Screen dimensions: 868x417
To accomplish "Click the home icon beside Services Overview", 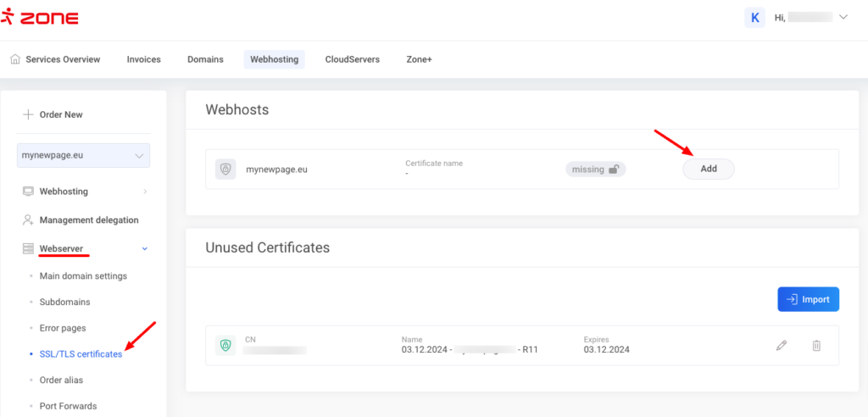I will click(x=15, y=59).
